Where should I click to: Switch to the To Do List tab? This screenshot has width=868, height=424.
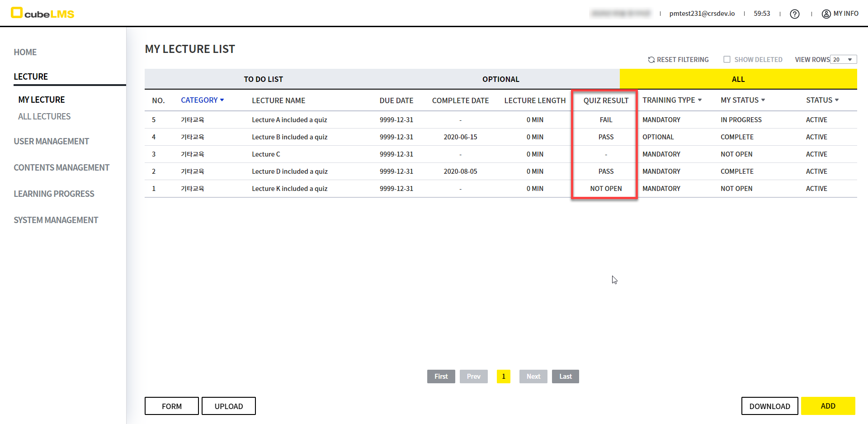point(263,79)
